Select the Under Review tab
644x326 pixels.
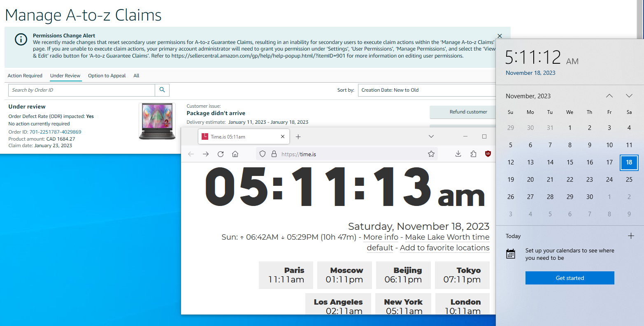[65, 76]
